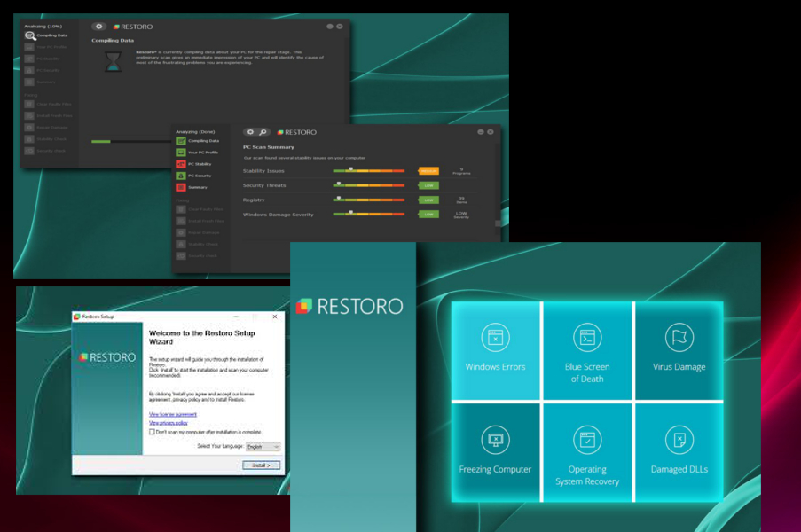Click magnifier Compiling Data icon in Analyzing (10%) sidebar
Image resolution: width=801 pixels, height=532 pixels.
click(x=29, y=35)
